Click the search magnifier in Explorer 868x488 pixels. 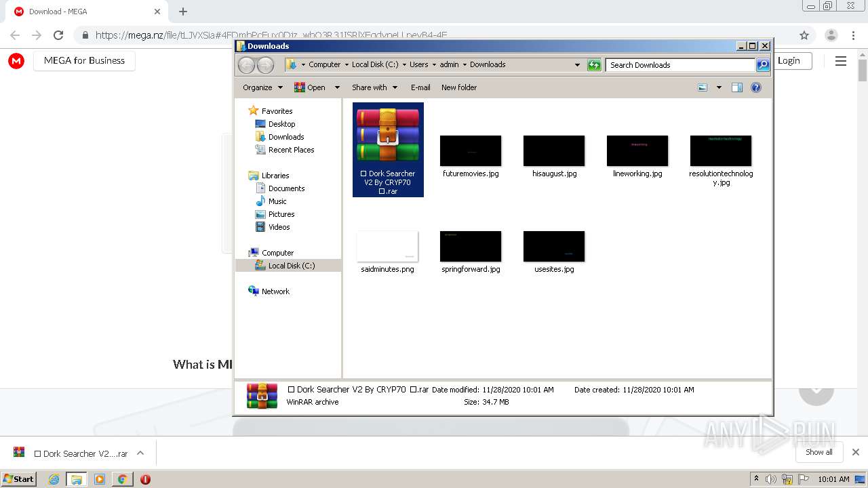click(x=763, y=65)
